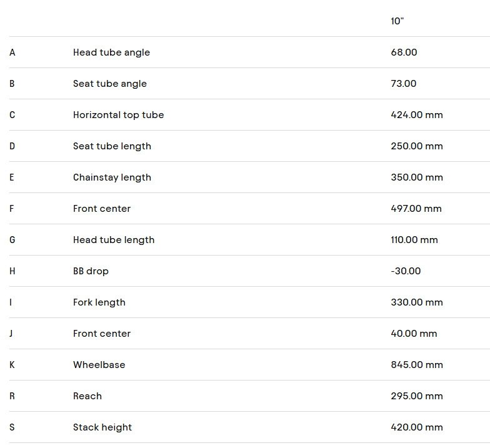The width and height of the screenshot is (490, 448).
Task: Click the 350.00 mm chainstay value
Action: pyautogui.click(x=416, y=177)
